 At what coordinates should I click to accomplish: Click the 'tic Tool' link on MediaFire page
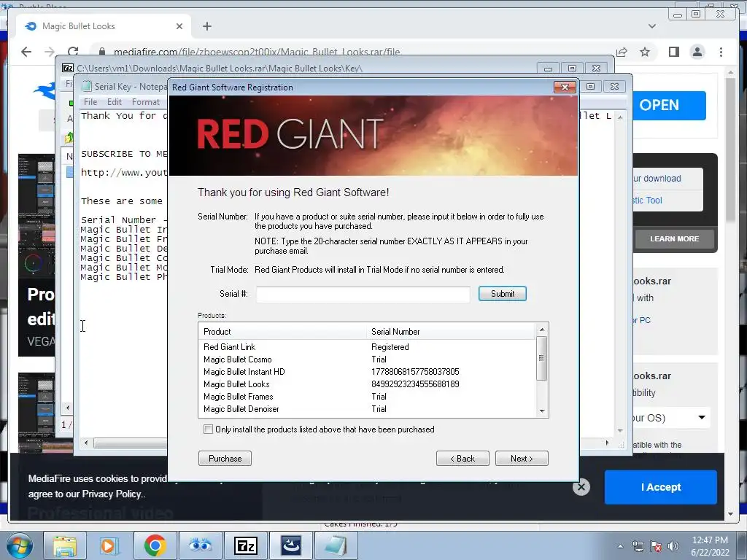coord(648,200)
